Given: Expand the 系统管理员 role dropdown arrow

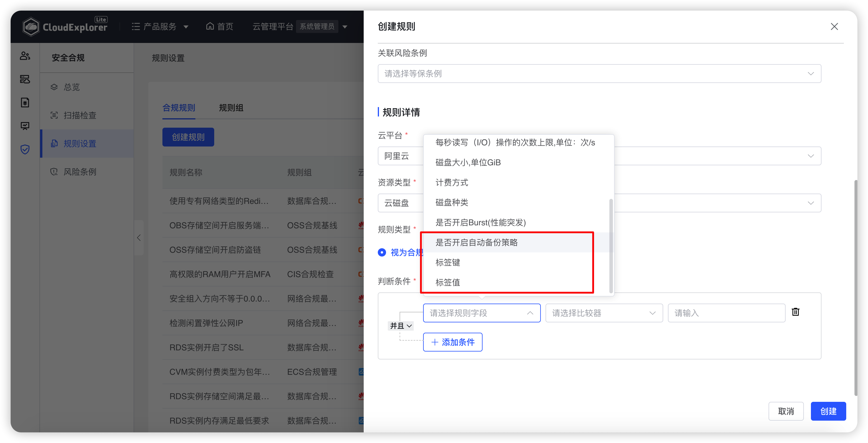Looking at the screenshot, I should click(x=344, y=26).
